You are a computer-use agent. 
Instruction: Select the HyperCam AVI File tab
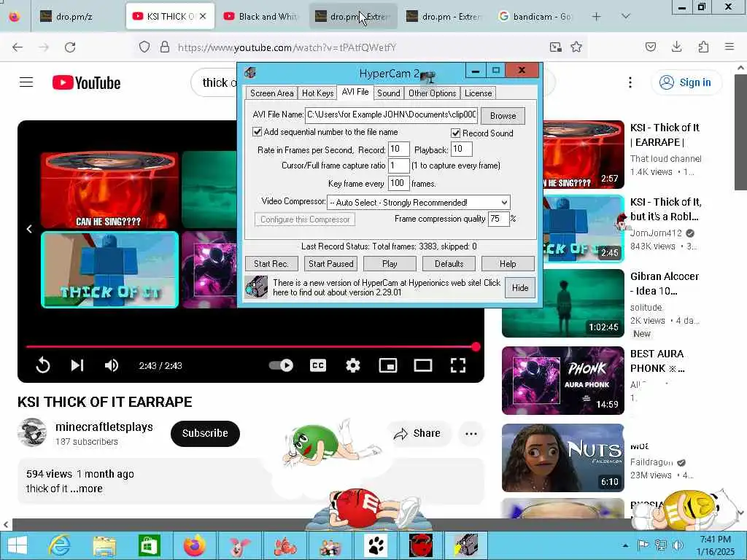[x=355, y=92]
